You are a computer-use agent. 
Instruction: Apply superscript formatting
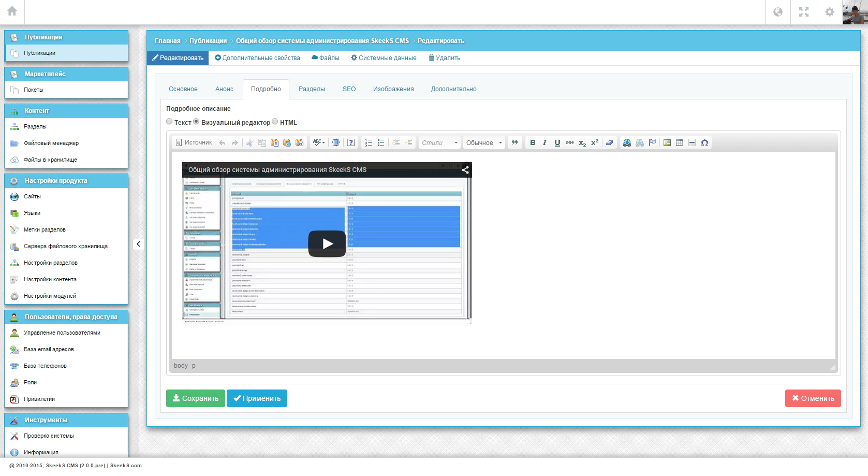point(595,142)
